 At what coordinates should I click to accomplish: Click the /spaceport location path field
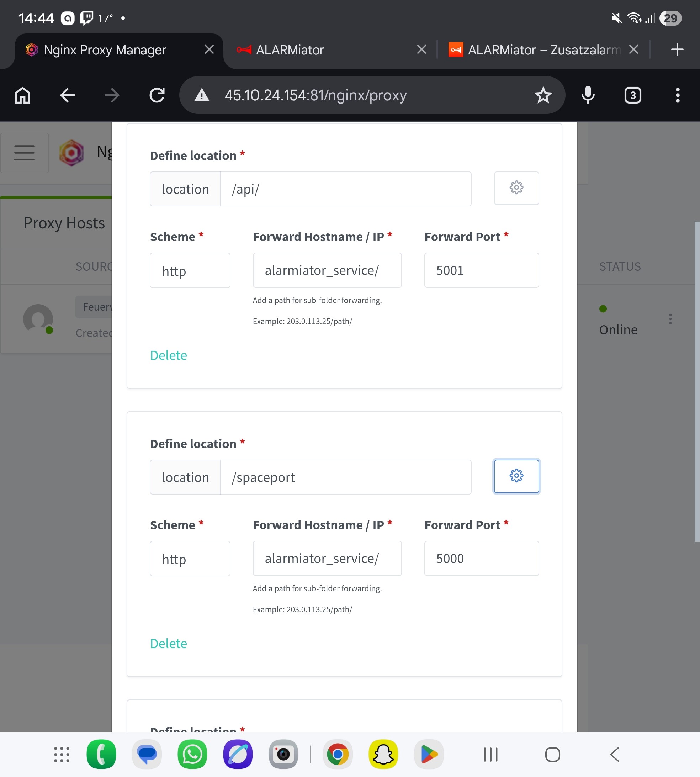[345, 477]
